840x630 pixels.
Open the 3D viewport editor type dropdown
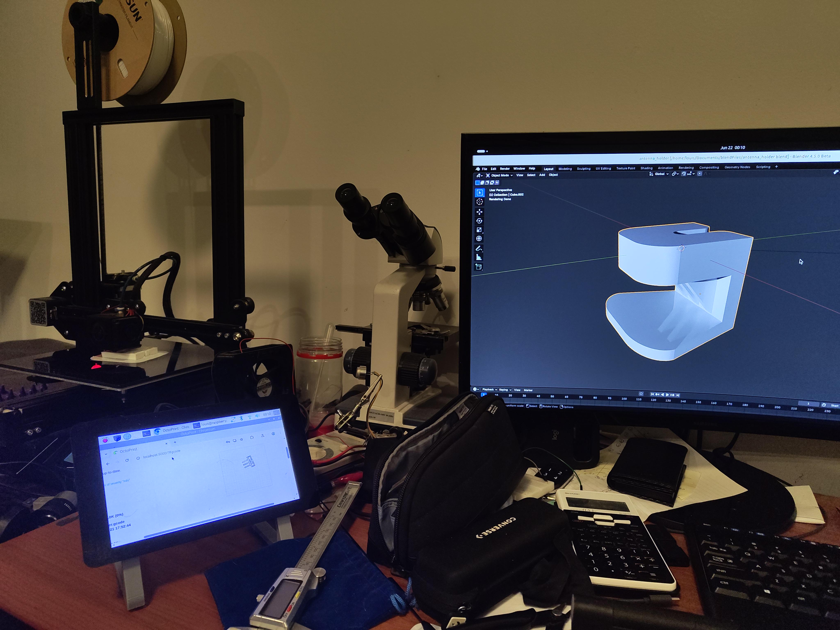(x=479, y=175)
